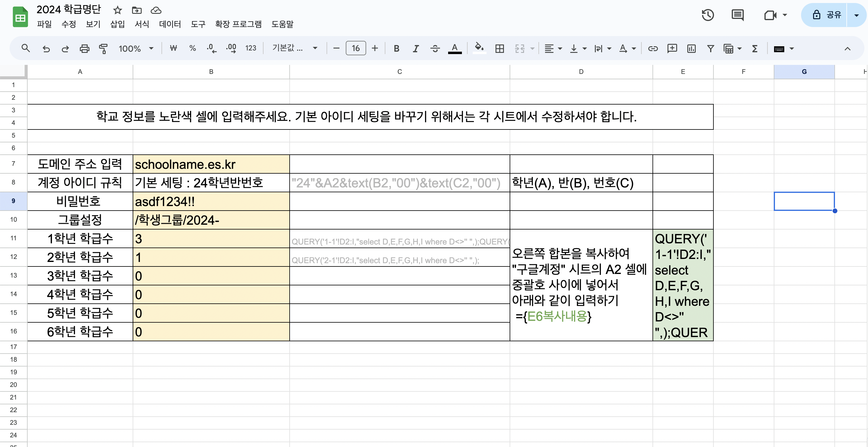This screenshot has height=447, width=868.
Task: Click the merge cells icon
Action: click(520, 49)
